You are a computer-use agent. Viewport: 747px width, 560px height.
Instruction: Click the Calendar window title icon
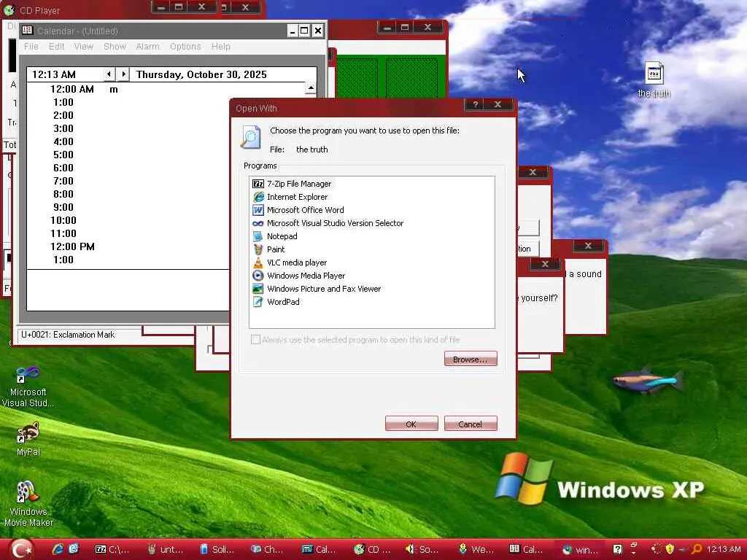click(x=28, y=31)
